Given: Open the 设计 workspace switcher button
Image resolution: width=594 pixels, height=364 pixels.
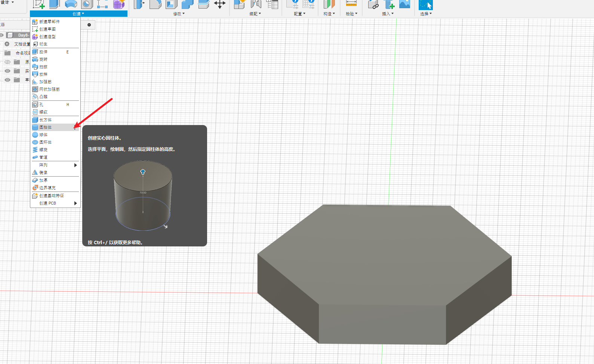Looking at the screenshot, I should (7, 2).
